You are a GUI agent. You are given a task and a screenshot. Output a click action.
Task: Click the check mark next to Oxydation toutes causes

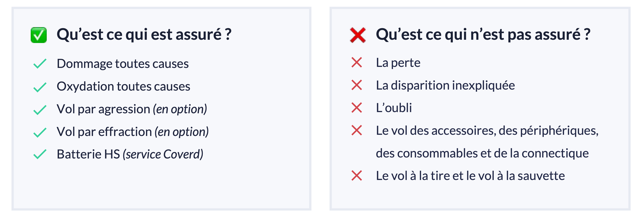point(40,87)
